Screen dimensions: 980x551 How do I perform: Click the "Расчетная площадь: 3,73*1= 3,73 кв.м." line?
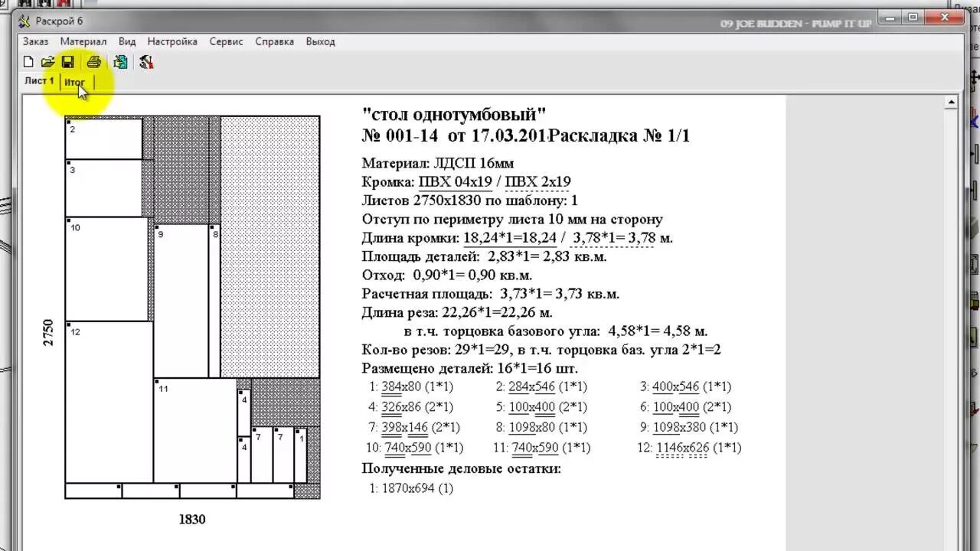491,294
